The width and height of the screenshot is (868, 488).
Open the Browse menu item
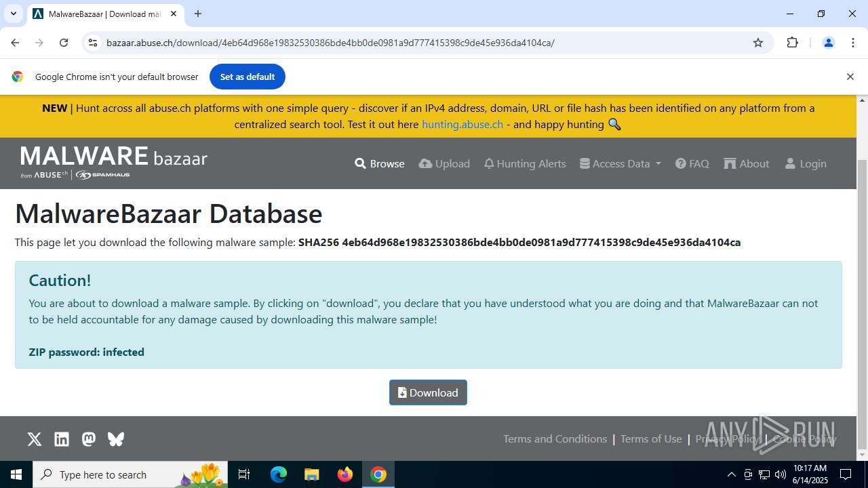coord(380,163)
